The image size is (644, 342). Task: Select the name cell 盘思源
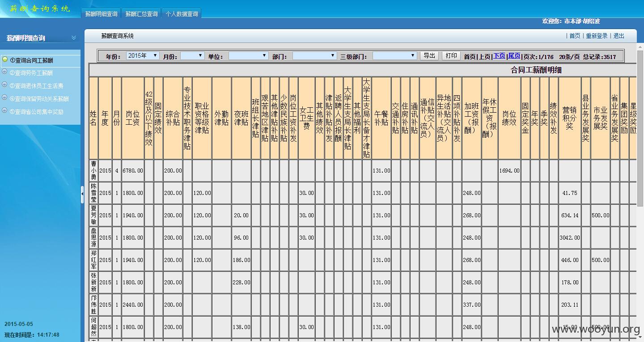coord(93,237)
